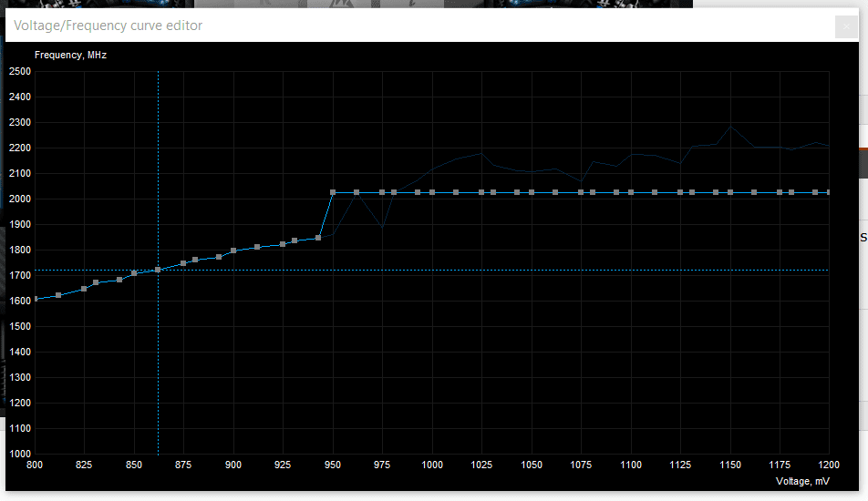The width and height of the screenshot is (868, 501).
Task: Select the curve point at 1150 mV
Action: coord(730,192)
